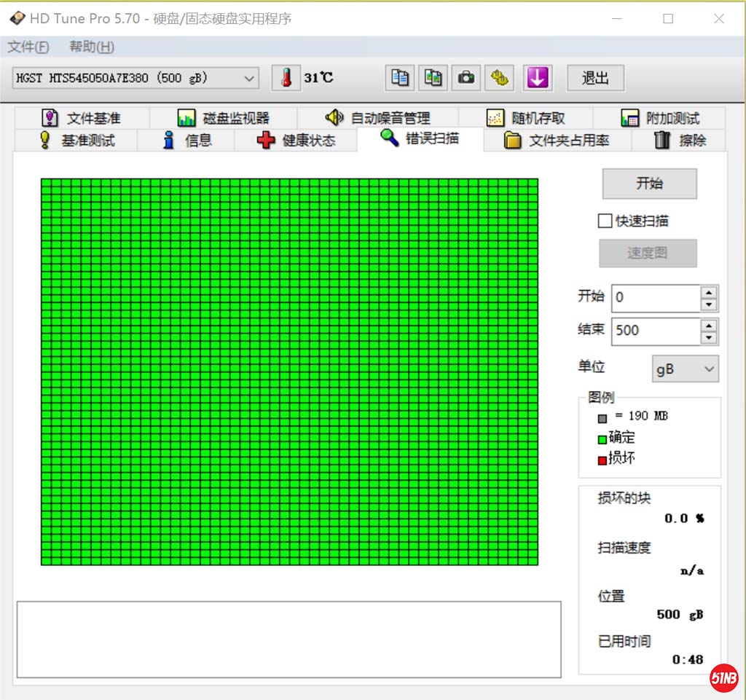Decrease the 结束 end value with down arrow
The width and height of the screenshot is (746, 700).
click(709, 337)
